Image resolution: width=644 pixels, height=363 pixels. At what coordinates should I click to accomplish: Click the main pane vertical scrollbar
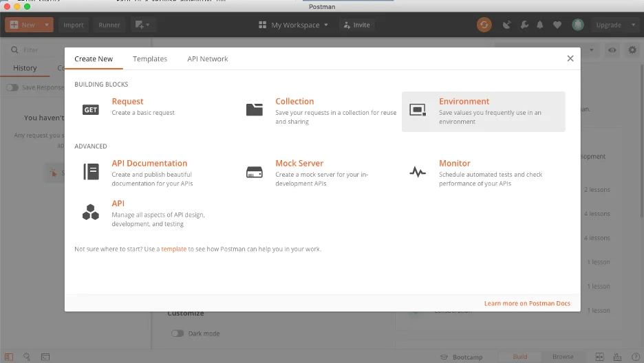click(641, 142)
